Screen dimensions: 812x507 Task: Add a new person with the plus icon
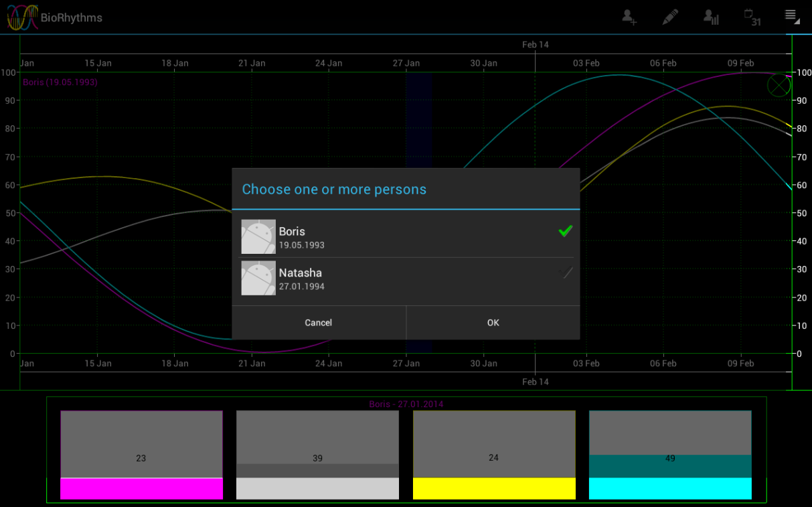point(629,17)
